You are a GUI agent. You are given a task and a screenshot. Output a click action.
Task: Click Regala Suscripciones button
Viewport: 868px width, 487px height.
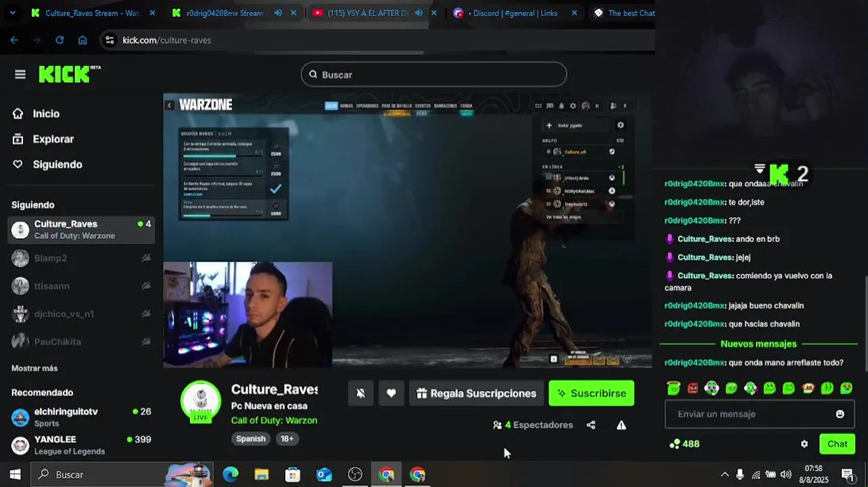(476, 393)
